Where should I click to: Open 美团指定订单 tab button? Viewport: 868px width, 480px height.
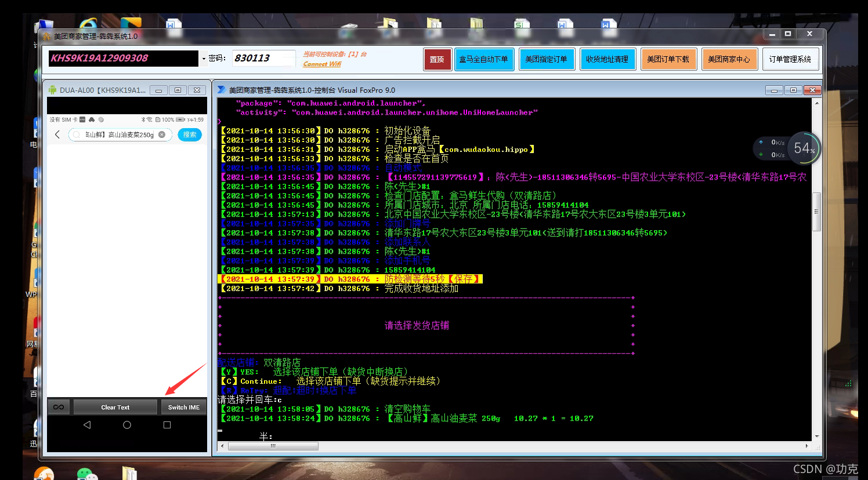[547, 59]
